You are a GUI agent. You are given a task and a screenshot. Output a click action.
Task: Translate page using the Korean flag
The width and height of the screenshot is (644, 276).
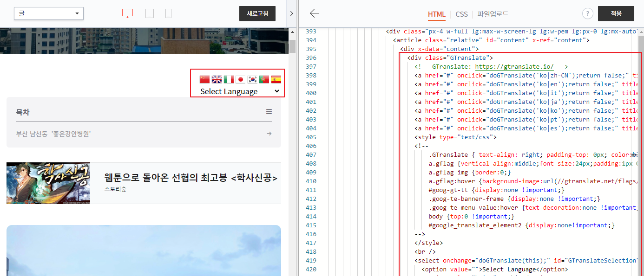click(x=252, y=79)
